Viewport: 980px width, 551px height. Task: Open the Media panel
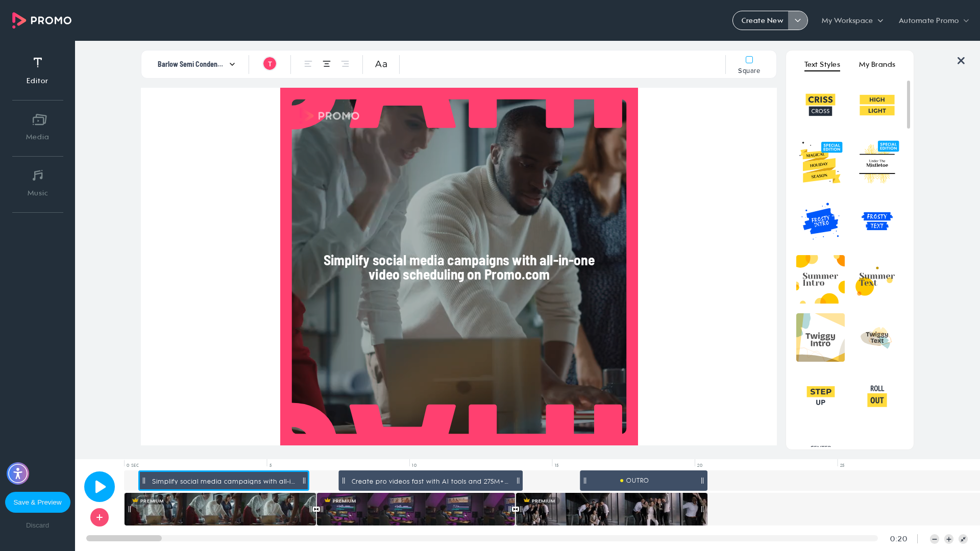point(37,128)
